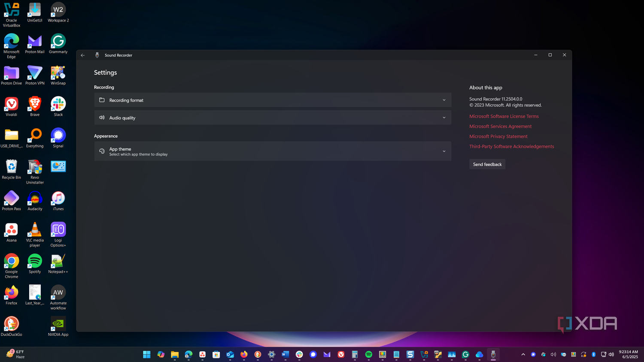Image resolution: width=644 pixels, height=362 pixels.
Task: Open the taskbar clock and date
Action: click(x=629, y=354)
